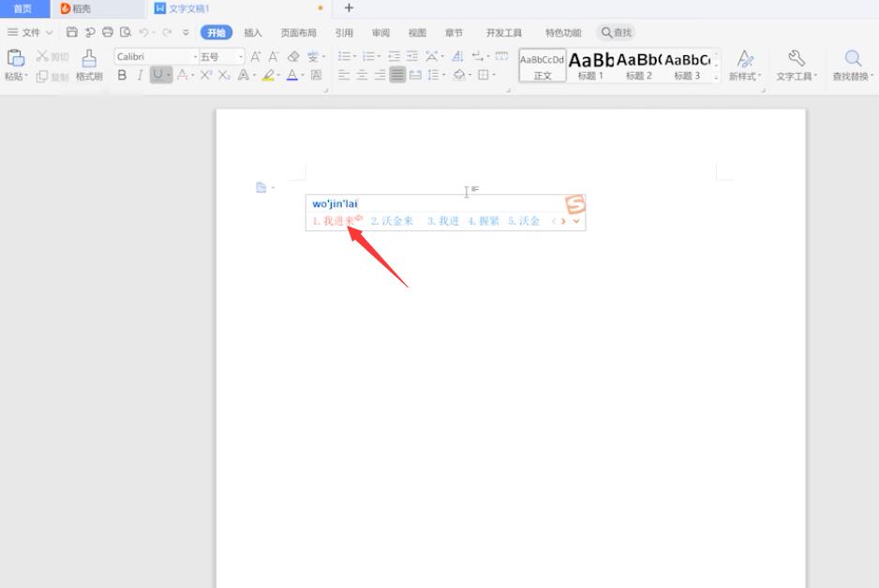Increase font size with the A+ icon
Viewport: 879px width, 588px height.
coord(256,56)
